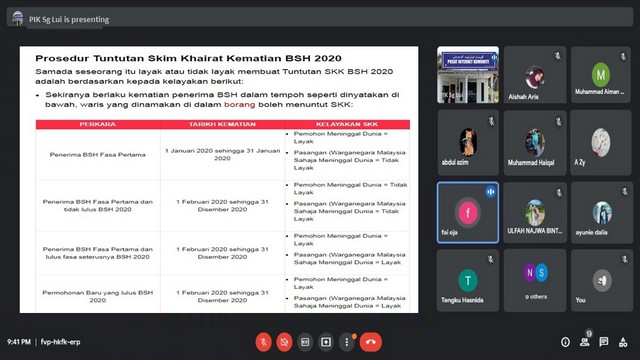Select the You self-view tile
The width and height of the screenshot is (640, 360).
[601, 281]
